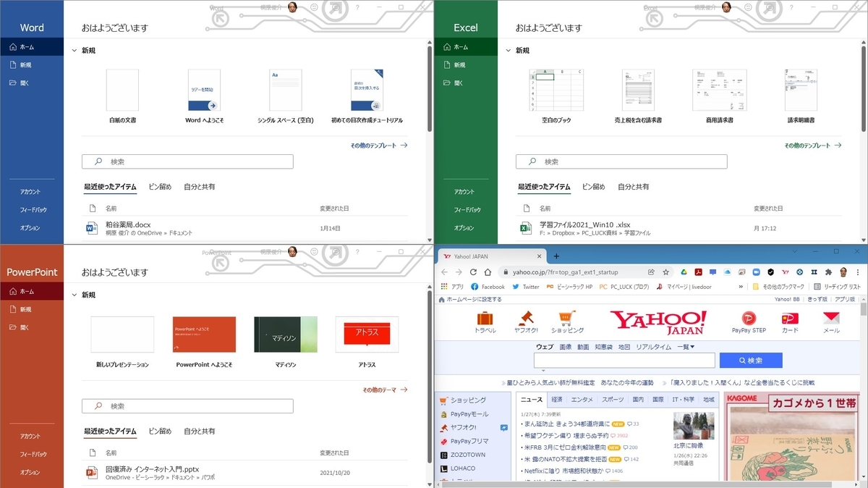Viewport: 868px width, 488px height.
Task: Open その他のテーマ link in PowerPoint
Action: pyautogui.click(x=386, y=390)
